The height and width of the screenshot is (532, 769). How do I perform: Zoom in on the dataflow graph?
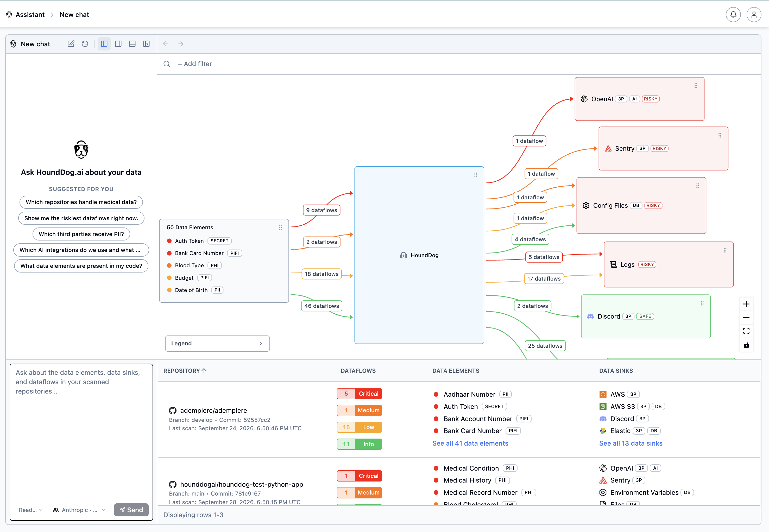point(746,304)
